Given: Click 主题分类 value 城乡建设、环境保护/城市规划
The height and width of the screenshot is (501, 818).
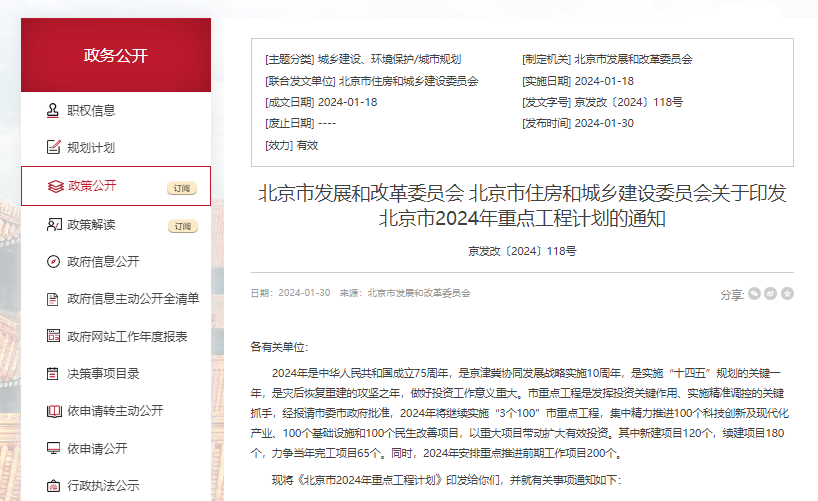Looking at the screenshot, I should tap(389, 59).
